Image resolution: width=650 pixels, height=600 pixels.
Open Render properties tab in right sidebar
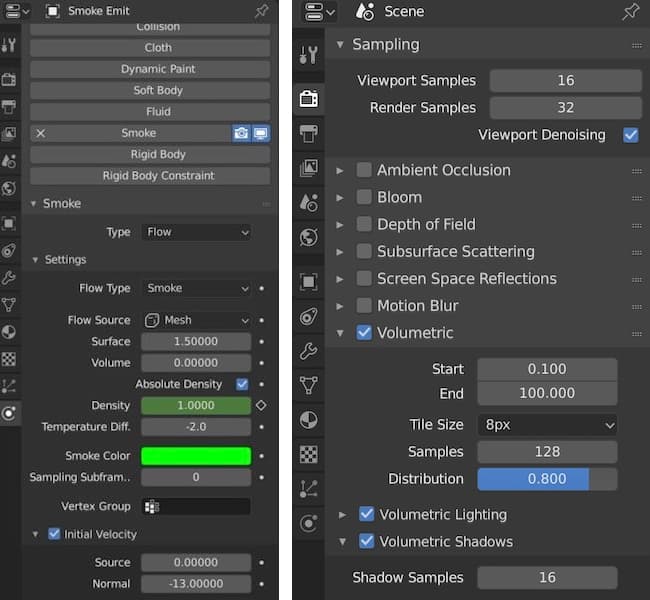[309, 98]
